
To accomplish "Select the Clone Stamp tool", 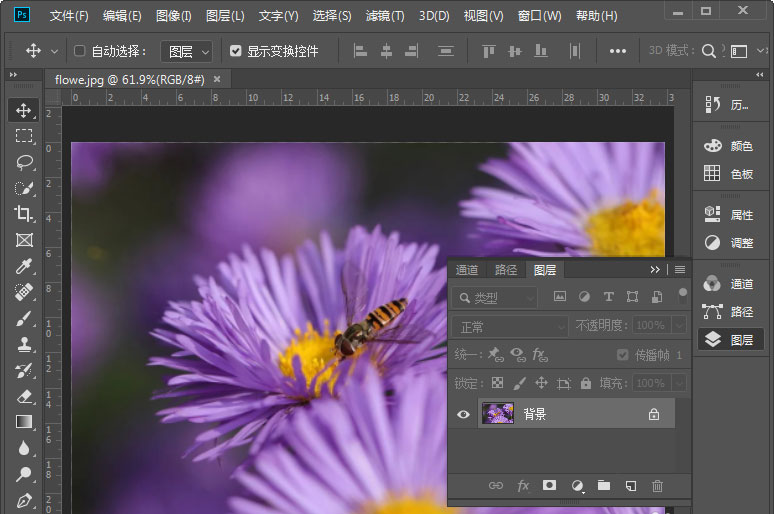I will tap(23, 345).
